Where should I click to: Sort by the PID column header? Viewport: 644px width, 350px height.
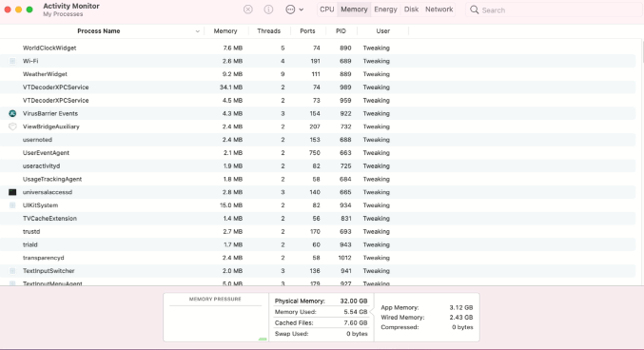coord(341,30)
